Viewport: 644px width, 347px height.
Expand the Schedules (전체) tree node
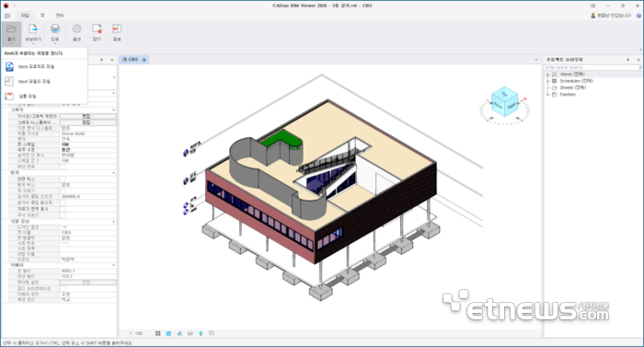click(x=548, y=81)
